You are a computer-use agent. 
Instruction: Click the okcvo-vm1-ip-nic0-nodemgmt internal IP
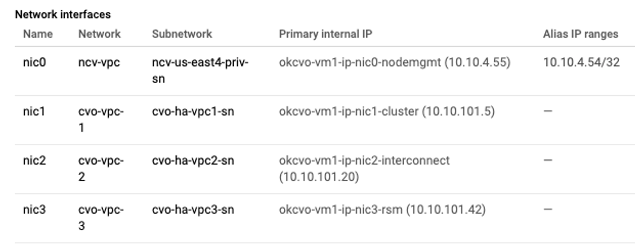(394, 62)
